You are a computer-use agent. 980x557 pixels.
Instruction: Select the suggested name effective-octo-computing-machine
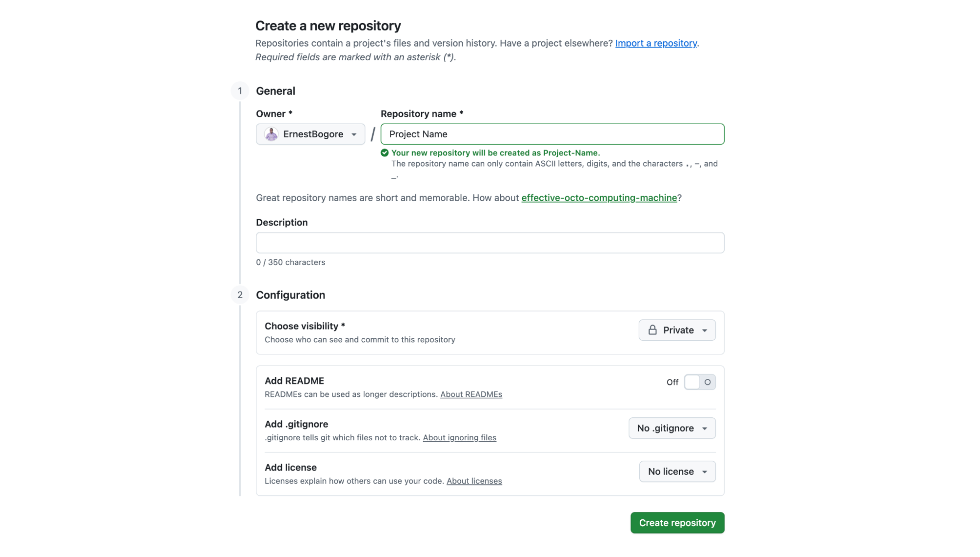[599, 198]
